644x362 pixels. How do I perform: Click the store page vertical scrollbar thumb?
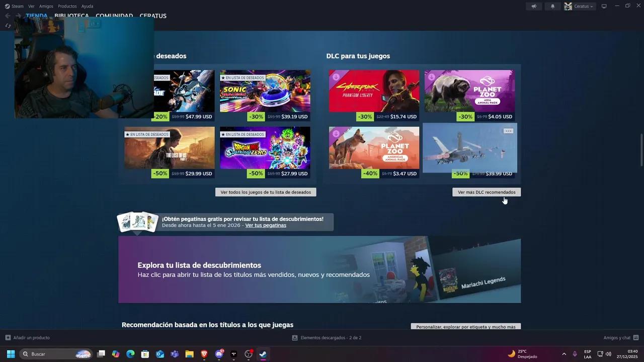tap(641, 150)
